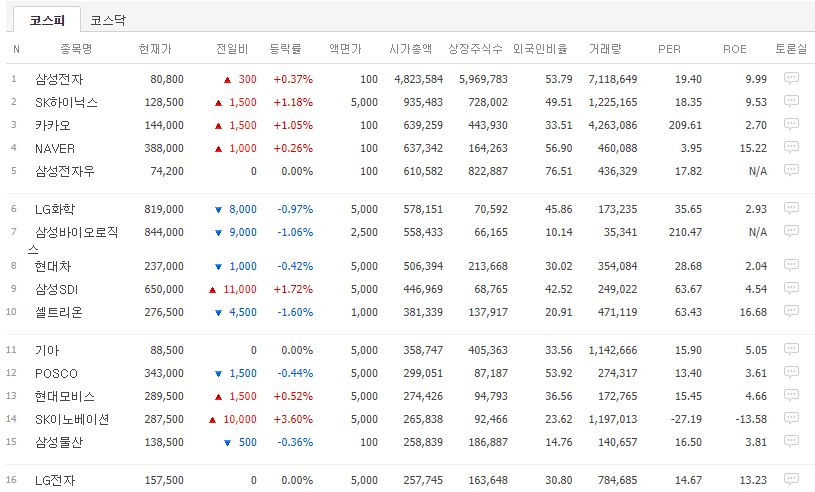Open discussion room icon for 삼성물산
The height and width of the screenshot is (492, 815).
tap(791, 441)
